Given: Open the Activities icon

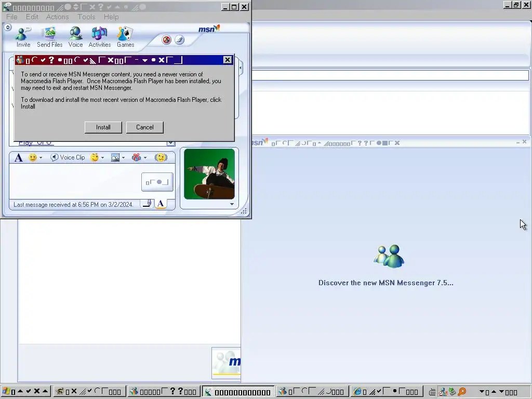Looking at the screenshot, I should tap(99, 37).
